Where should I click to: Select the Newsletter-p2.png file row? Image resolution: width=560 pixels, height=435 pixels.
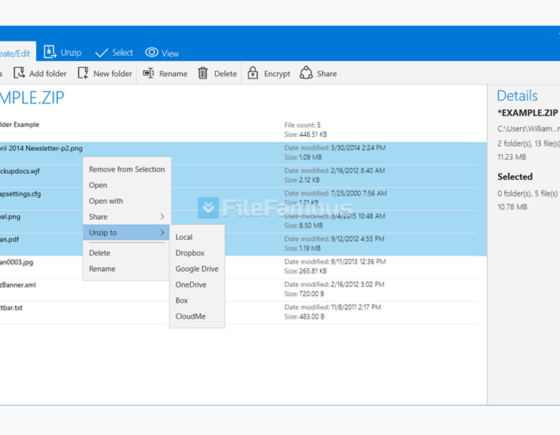(243, 153)
